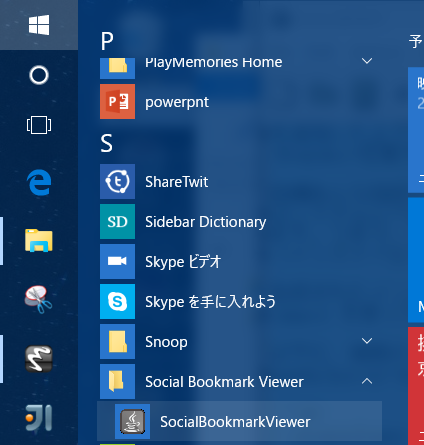Open the red live tile at right edge

click(x=416, y=386)
